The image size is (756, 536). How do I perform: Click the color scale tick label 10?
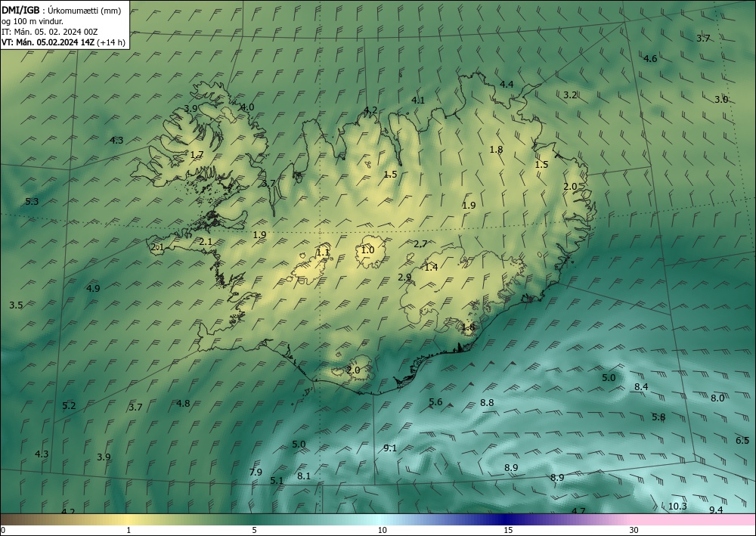pyautogui.click(x=383, y=530)
